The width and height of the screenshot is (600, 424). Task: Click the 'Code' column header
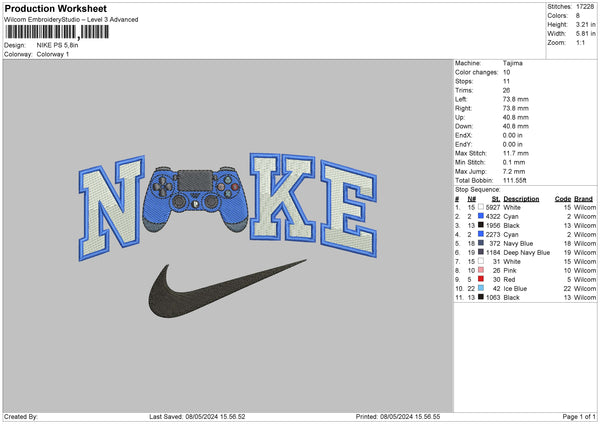point(562,199)
